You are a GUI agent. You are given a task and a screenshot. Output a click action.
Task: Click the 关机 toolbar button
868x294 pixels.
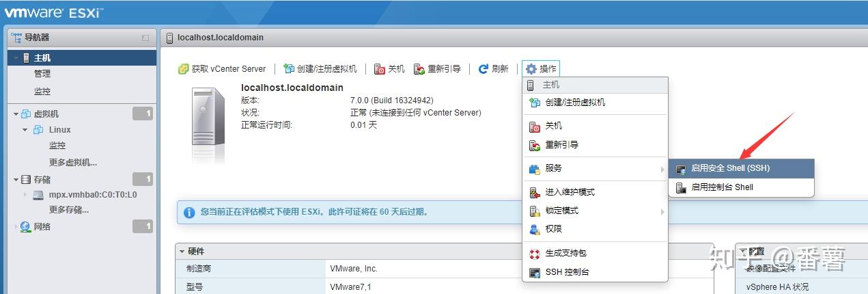[x=389, y=68]
